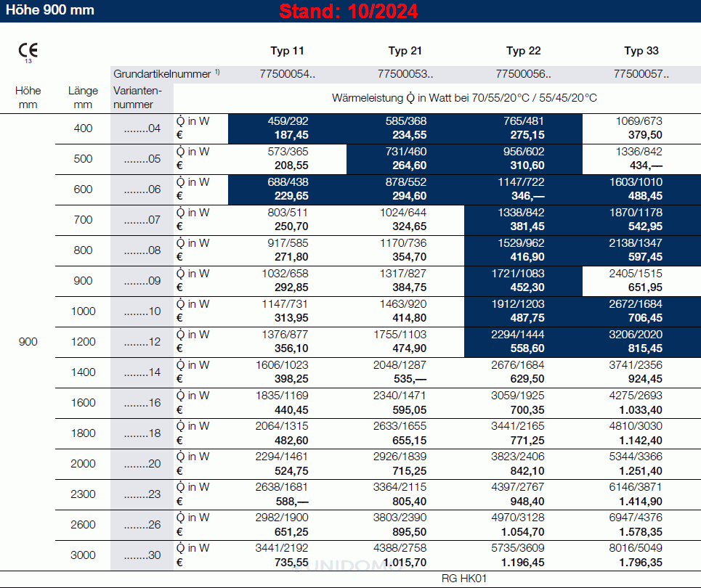Click base article number 77500057..
The image size is (701, 588).
click(x=641, y=73)
